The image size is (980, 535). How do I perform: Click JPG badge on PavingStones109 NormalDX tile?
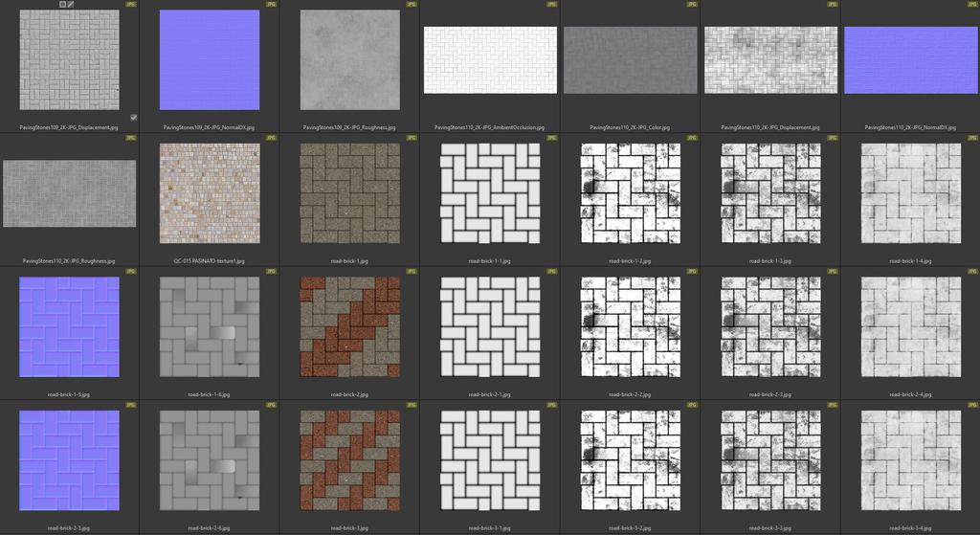pos(271,5)
